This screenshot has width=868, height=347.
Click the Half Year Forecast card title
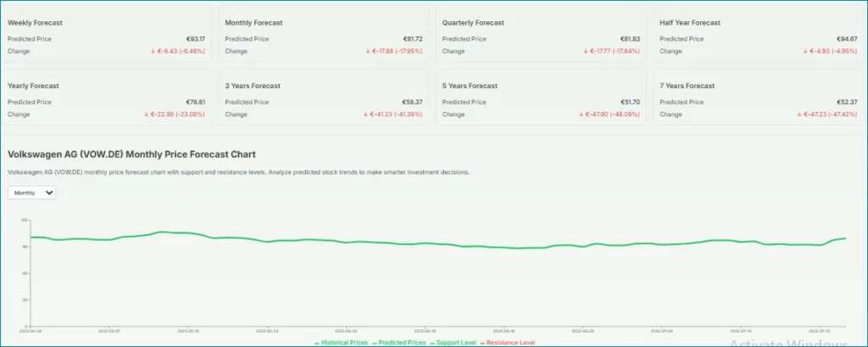tap(690, 23)
